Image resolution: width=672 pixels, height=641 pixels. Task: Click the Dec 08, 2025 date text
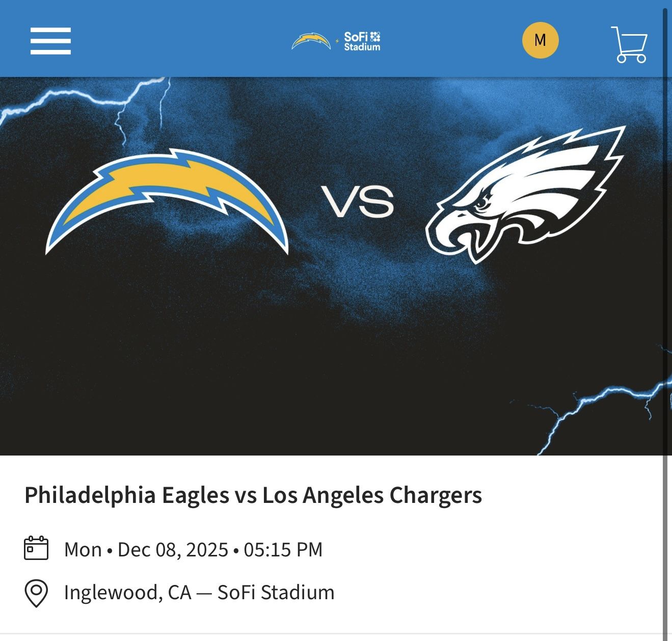tap(173, 550)
